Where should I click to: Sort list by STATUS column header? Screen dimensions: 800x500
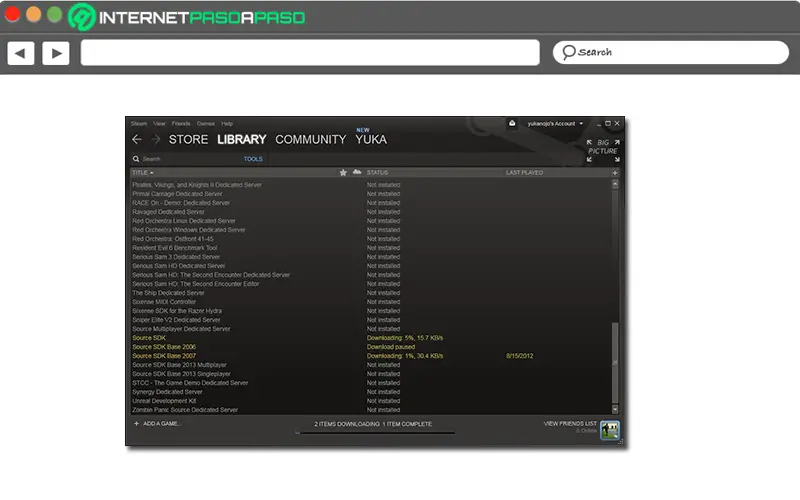(377, 172)
